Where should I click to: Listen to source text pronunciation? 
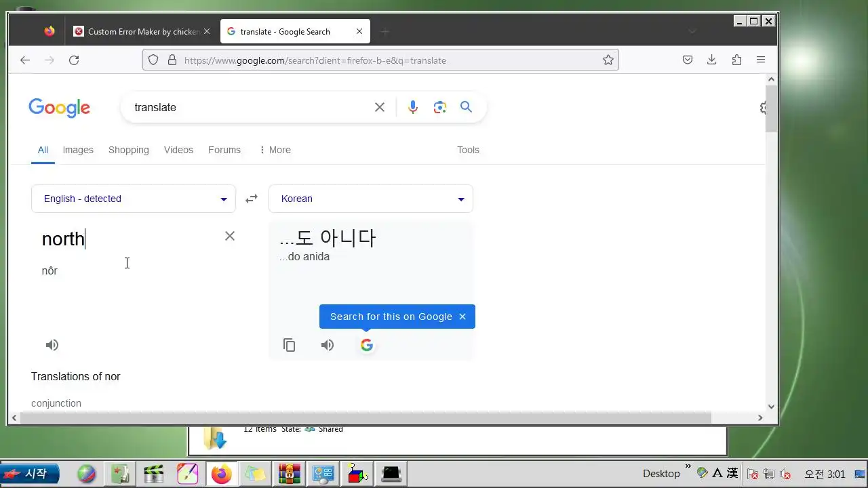tap(52, 345)
